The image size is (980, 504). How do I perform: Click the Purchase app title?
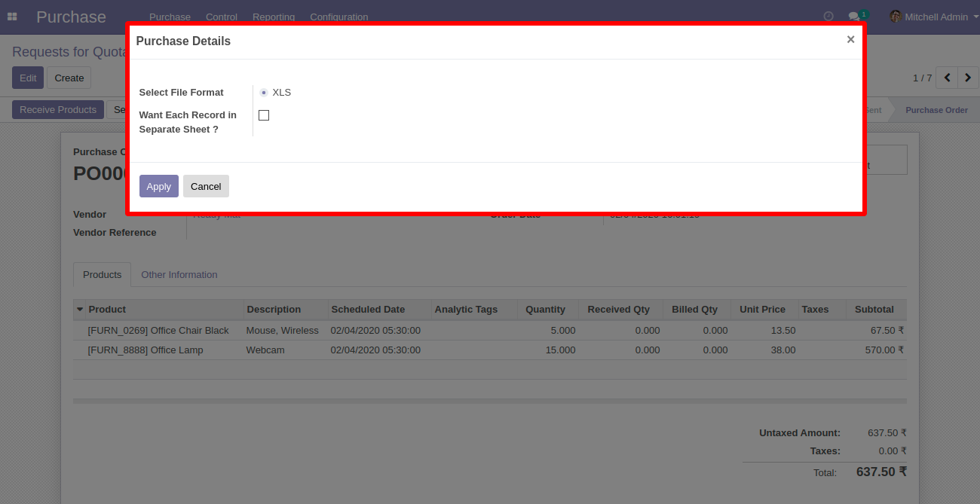tap(71, 17)
